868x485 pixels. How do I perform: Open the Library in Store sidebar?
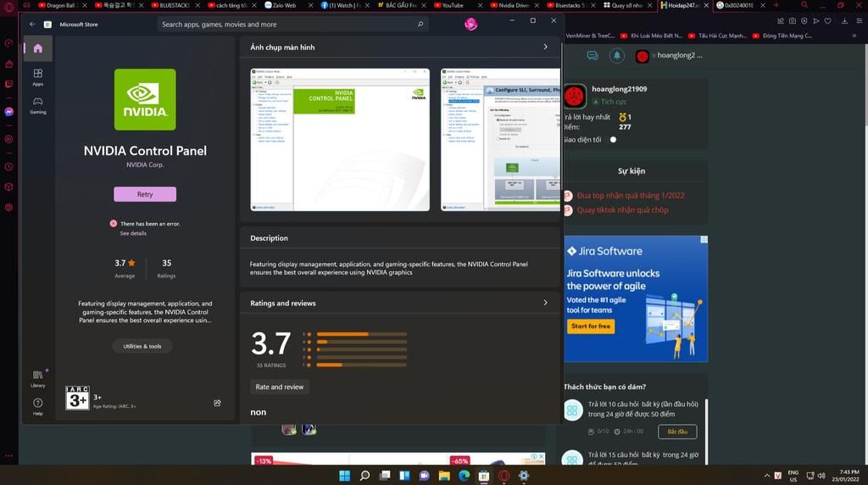click(37, 378)
